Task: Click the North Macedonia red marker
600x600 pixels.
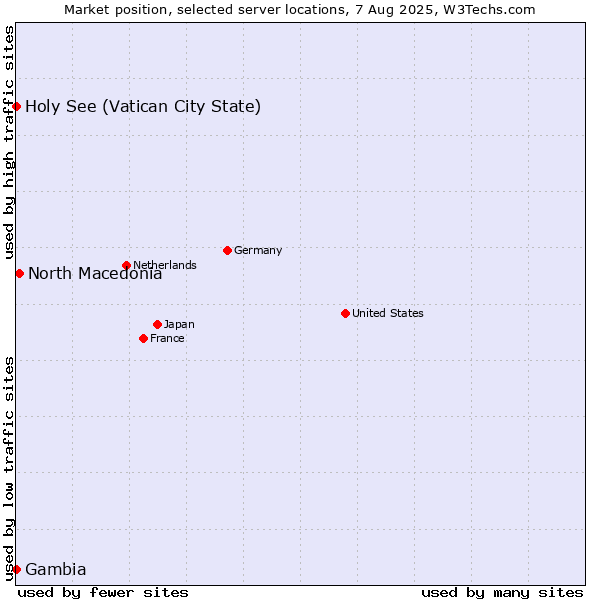Action: pos(20,274)
